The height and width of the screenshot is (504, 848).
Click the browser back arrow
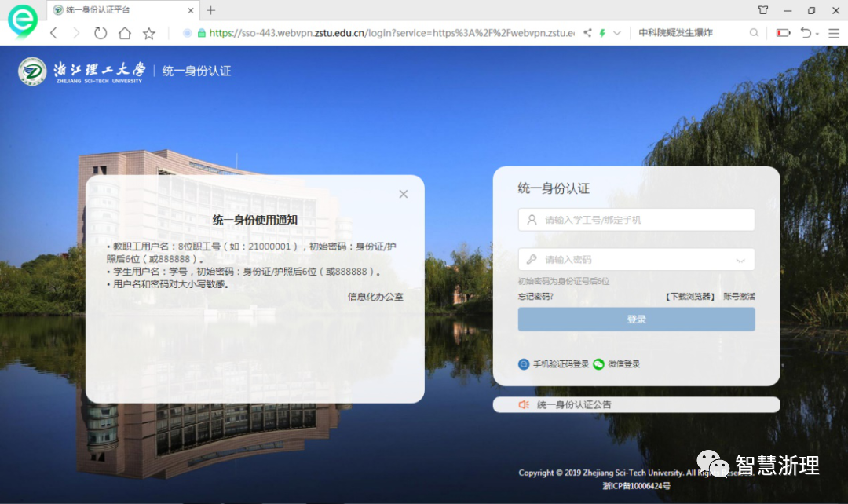click(x=53, y=33)
